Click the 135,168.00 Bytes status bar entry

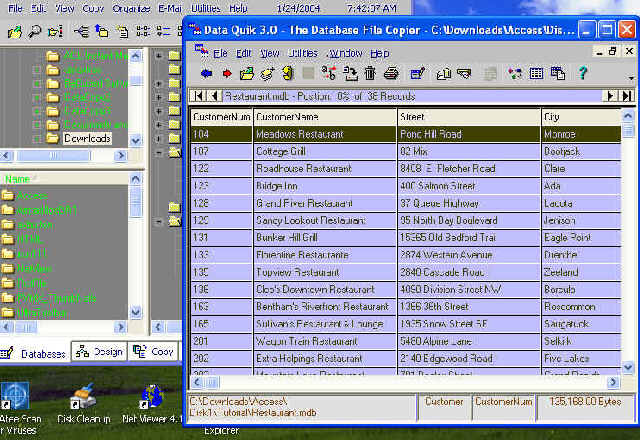(585, 407)
